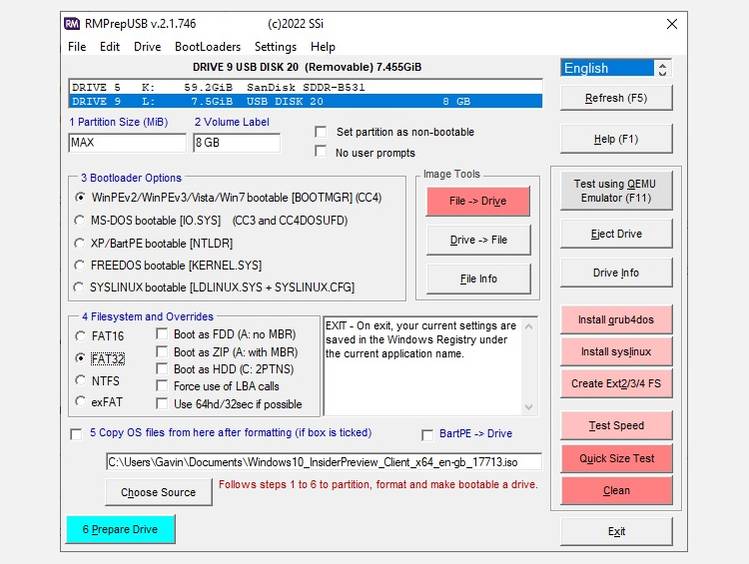Tick Set partition as non-bootable
The height and width of the screenshot is (564, 749).
pos(321,132)
